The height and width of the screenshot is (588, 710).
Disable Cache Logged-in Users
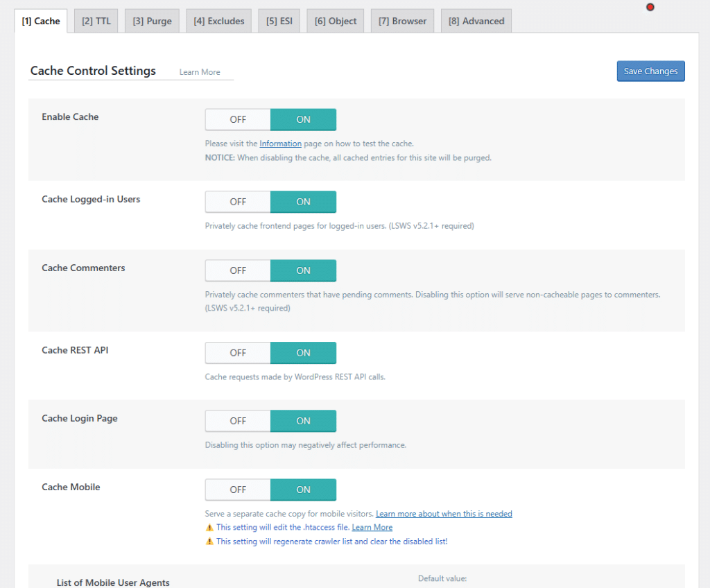(238, 202)
